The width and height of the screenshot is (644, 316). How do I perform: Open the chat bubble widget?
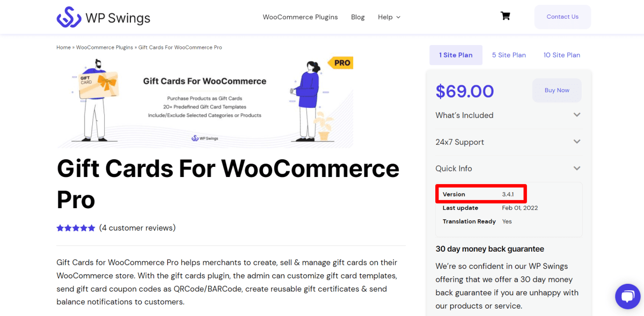(x=627, y=296)
